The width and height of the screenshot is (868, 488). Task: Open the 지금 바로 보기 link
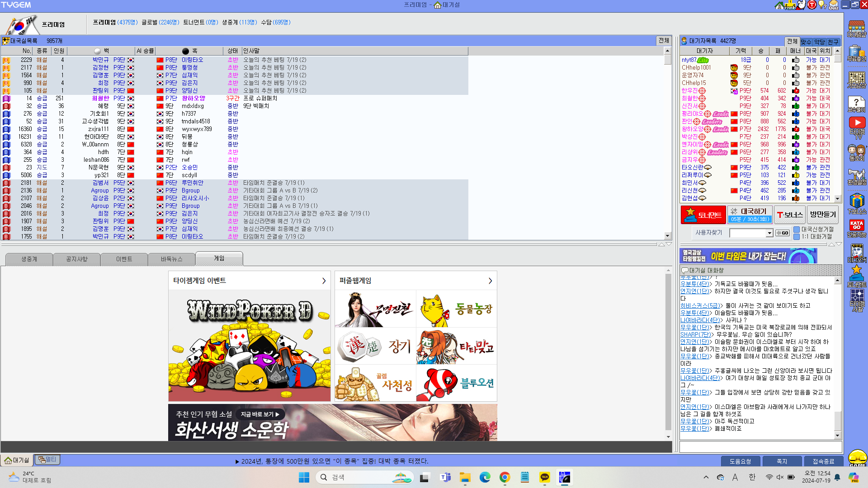pos(260,414)
